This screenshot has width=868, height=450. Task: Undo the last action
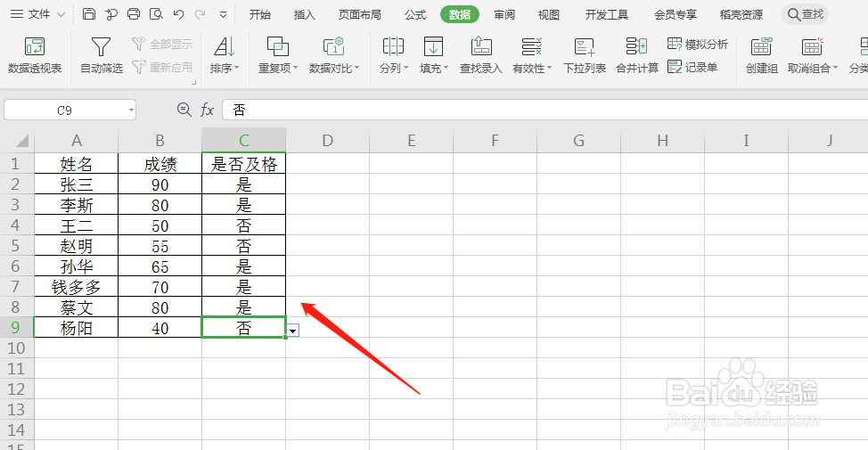coord(178,14)
